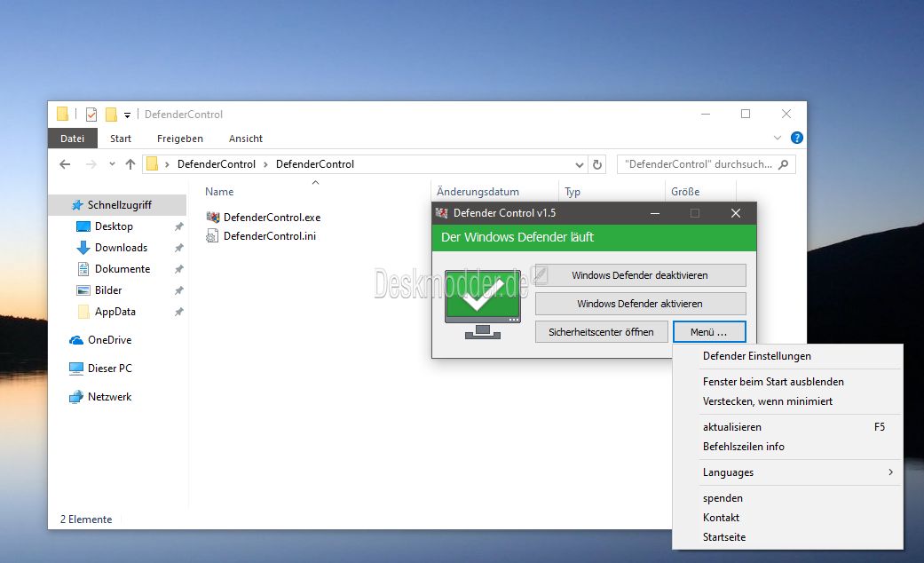Image resolution: width=924 pixels, height=563 pixels.
Task: Open AppData in navigation pane
Action: (115, 312)
